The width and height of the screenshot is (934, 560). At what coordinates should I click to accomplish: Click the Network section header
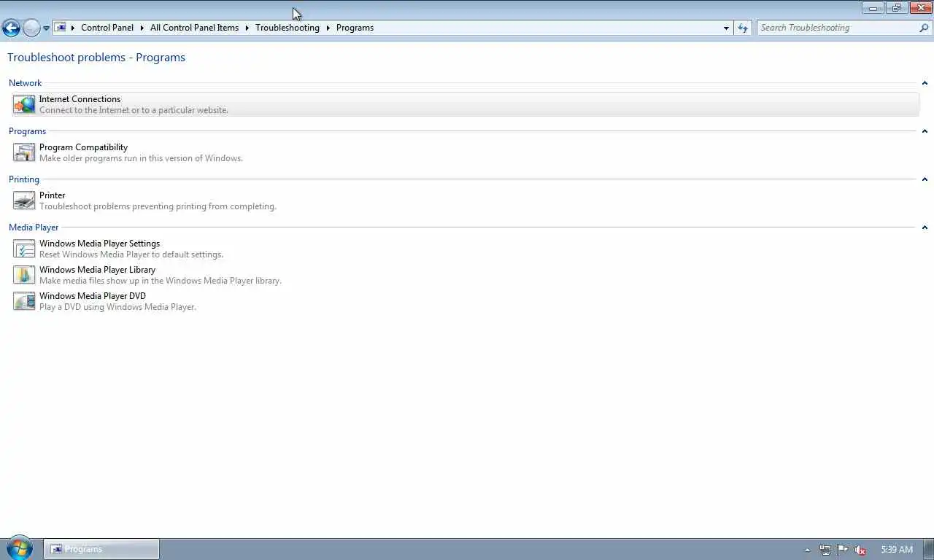[25, 83]
